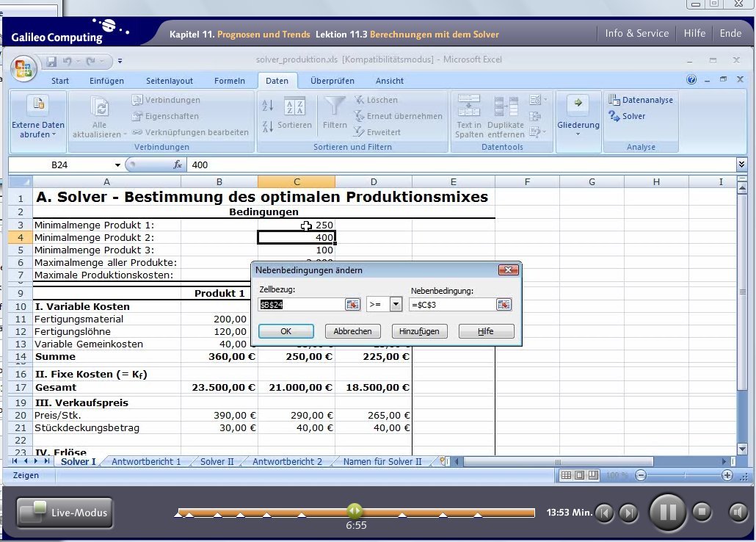This screenshot has height=542, width=756.
Task: Click Eigenschaften in the ribbon
Action: [166, 116]
